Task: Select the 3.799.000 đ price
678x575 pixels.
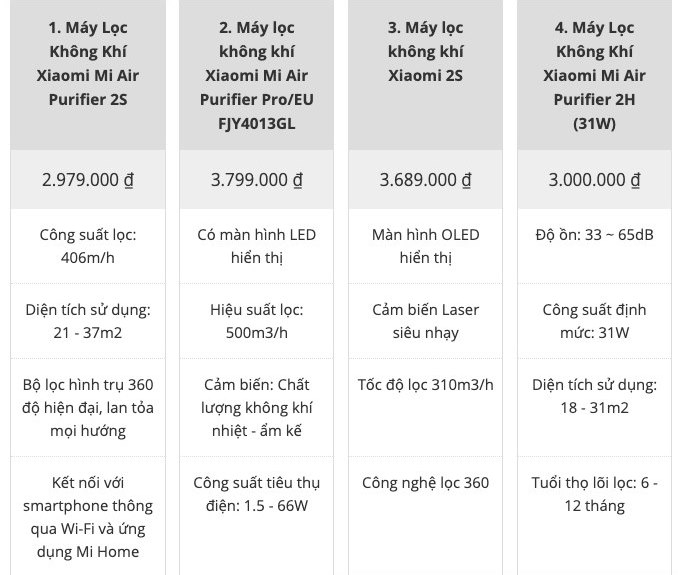Action: point(256,180)
